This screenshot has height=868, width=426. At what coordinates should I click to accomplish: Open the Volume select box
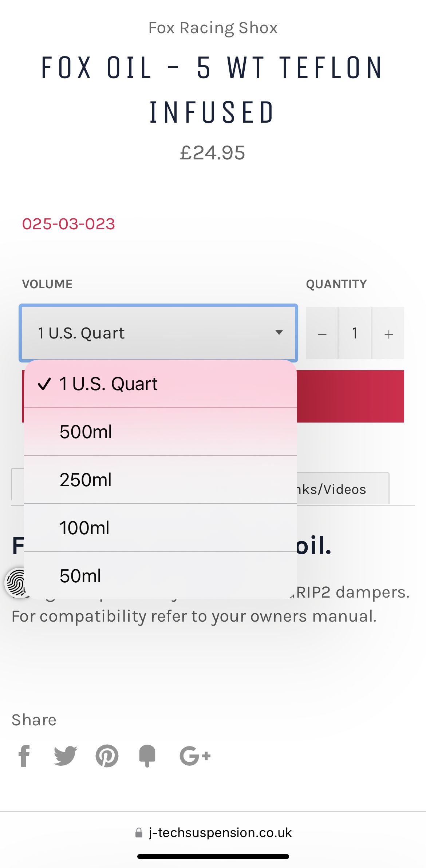pos(158,333)
